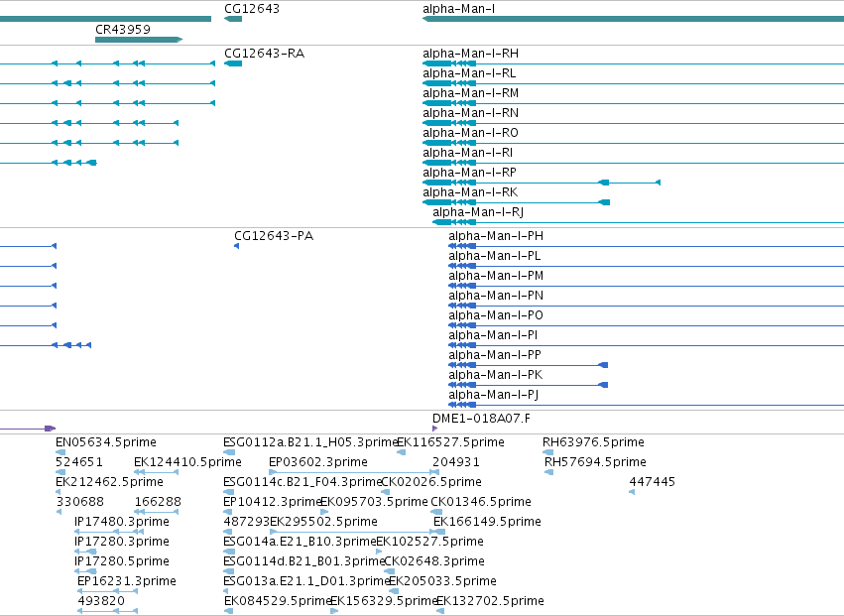The height and width of the screenshot is (616, 844).
Task: Select transcript alpha-Man-I-RL
Action: coord(633,83)
